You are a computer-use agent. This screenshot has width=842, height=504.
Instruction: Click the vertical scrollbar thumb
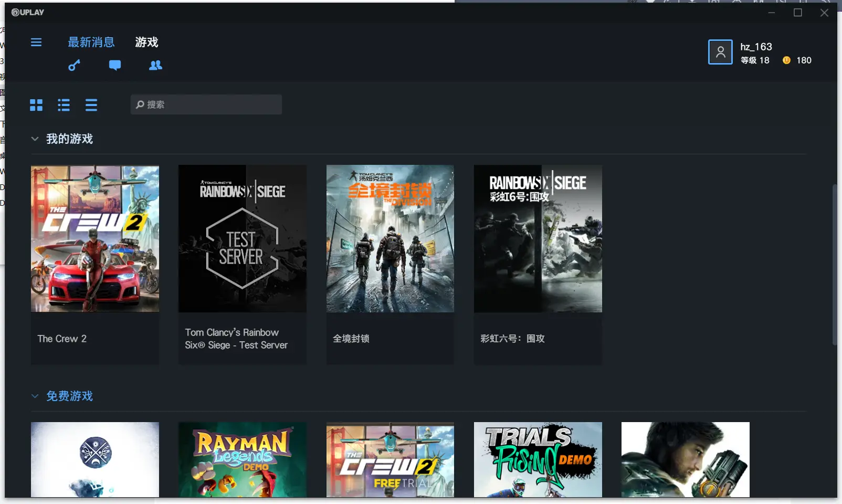coord(835,264)
